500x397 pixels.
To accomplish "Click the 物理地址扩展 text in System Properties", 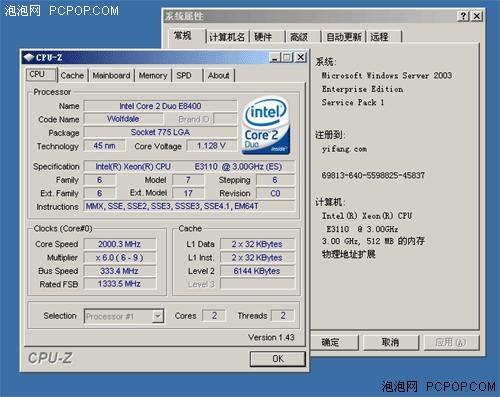I will tap(349, 254).
